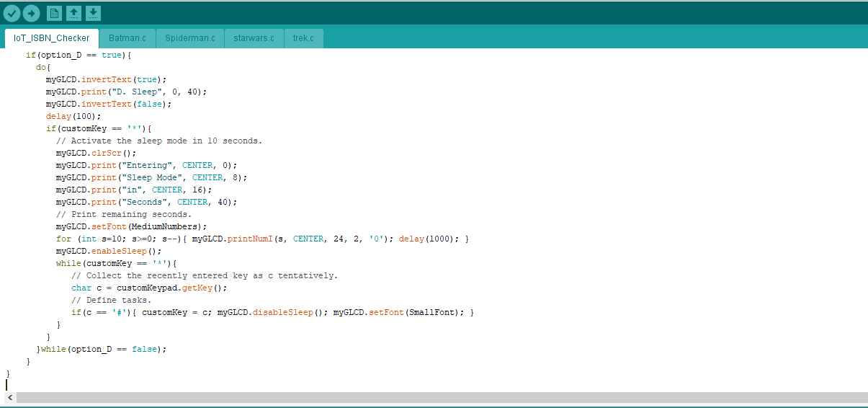868x408 pixels.
Task: Click the 'myGLCD.clrScr();' line
Action: (96, 153)
